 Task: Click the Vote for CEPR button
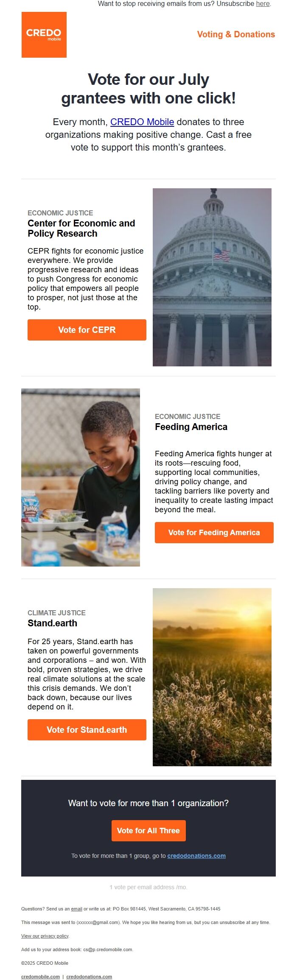coord(87,330)
